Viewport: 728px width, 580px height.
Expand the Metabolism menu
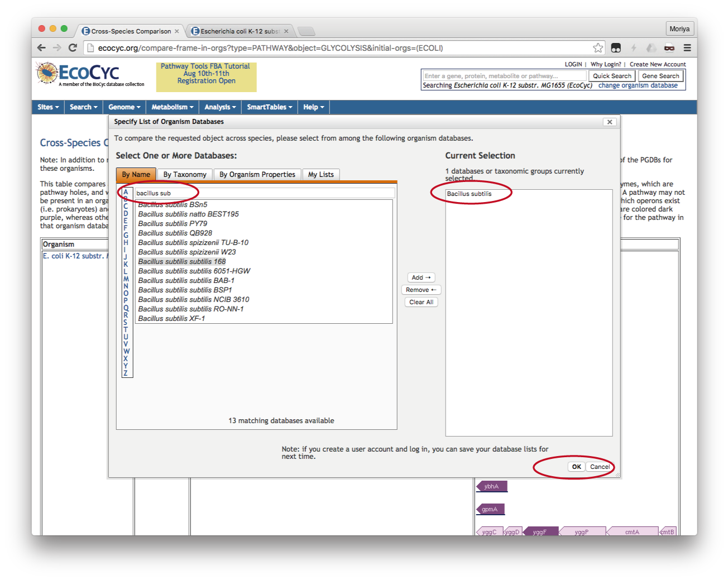coord(173,107)
